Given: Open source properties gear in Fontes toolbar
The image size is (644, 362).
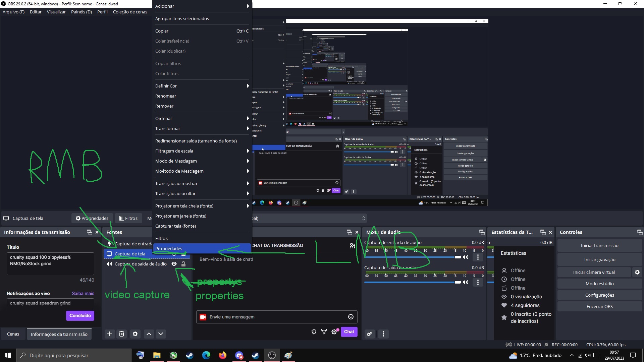Looking at the screenshot, I should pyautogui.click(x=135, y=334).
